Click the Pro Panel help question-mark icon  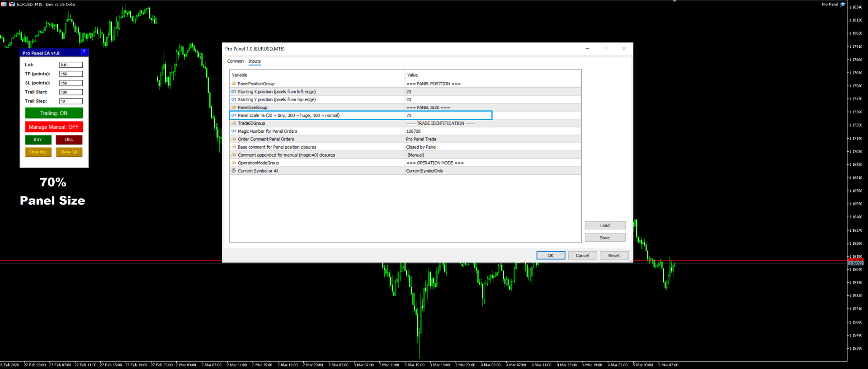(x=84, y=52)
